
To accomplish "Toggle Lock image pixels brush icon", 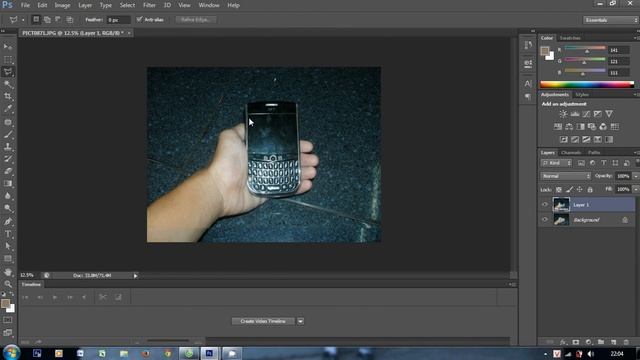I will (569, 190).
